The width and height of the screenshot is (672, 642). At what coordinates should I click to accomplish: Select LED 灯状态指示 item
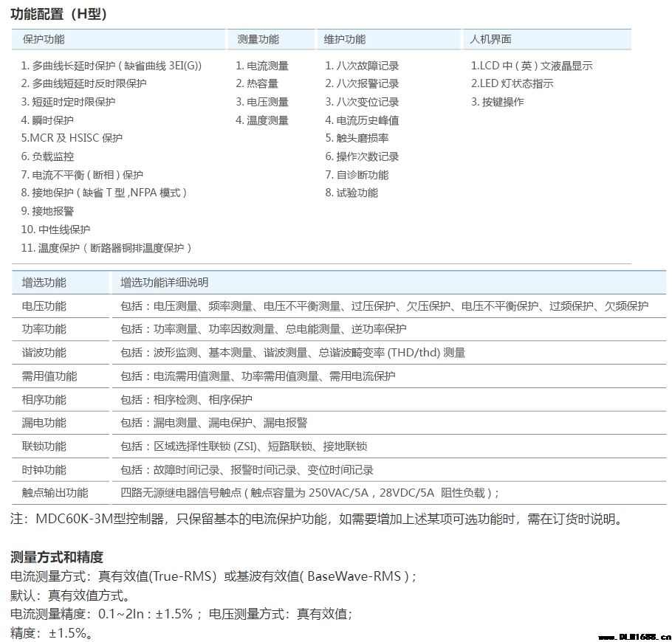(x=512, y=83)
